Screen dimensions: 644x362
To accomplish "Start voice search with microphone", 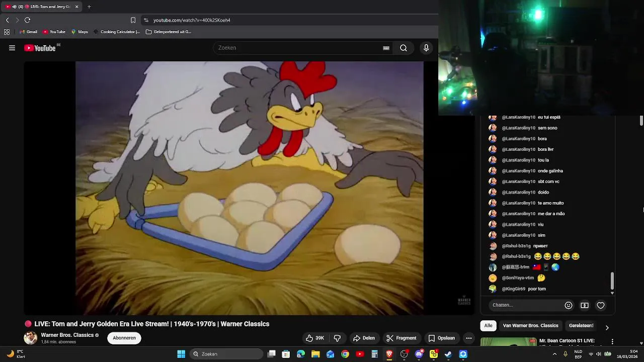I will 426,48.
